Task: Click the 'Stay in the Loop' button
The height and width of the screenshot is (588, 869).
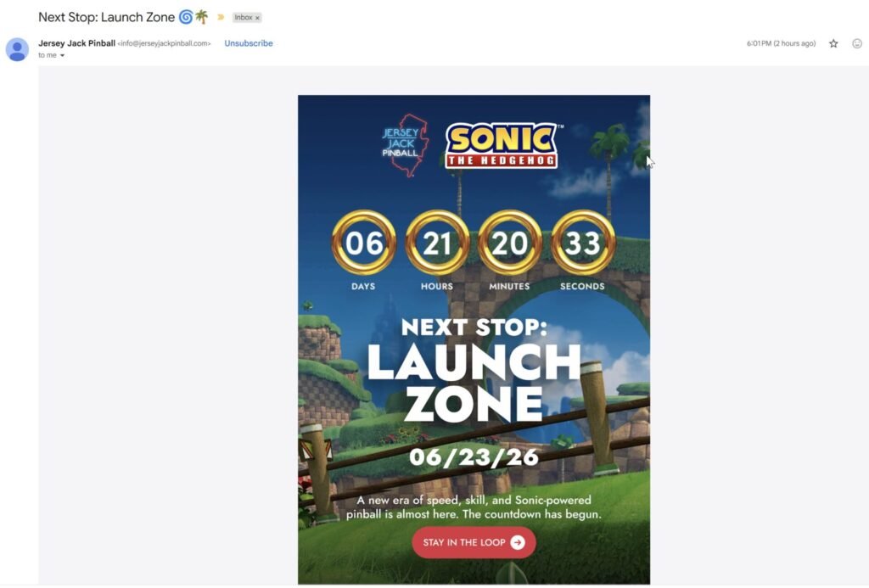Action: point(474,542)
